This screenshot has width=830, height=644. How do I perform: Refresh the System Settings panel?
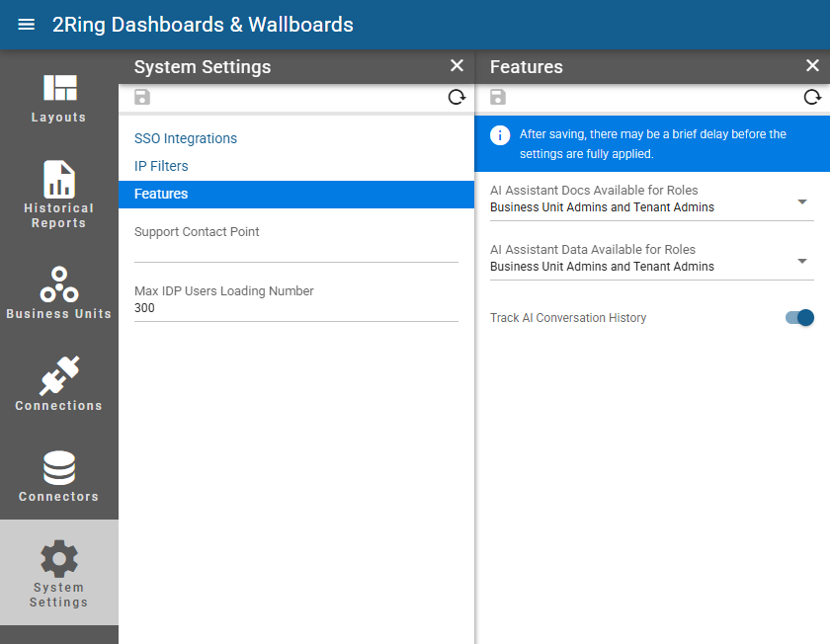click(x=456, y=98)
